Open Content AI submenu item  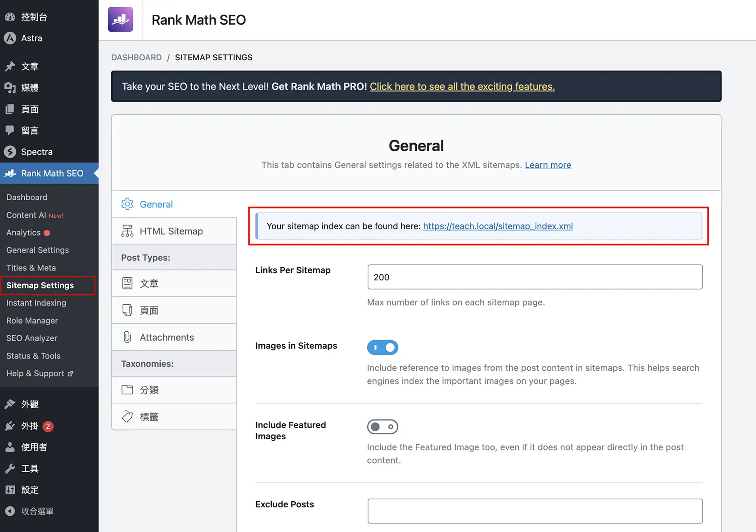click(x=35, y=215)
